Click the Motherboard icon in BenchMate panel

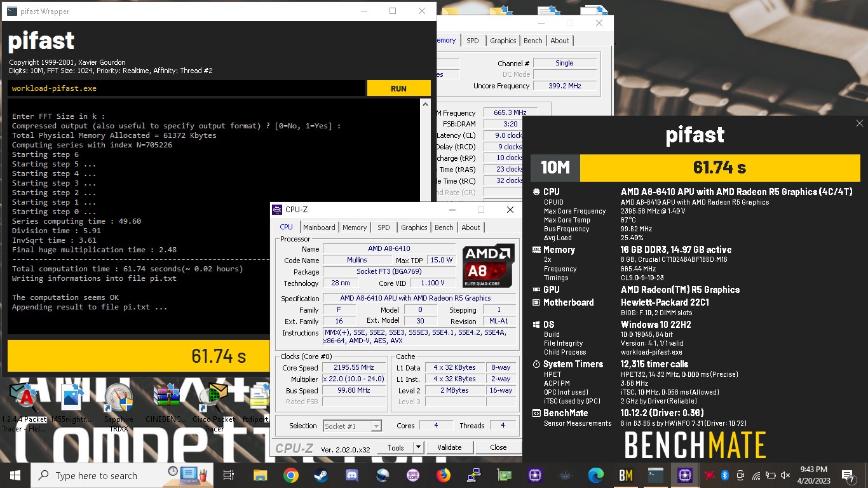click(x=537, y=302)
